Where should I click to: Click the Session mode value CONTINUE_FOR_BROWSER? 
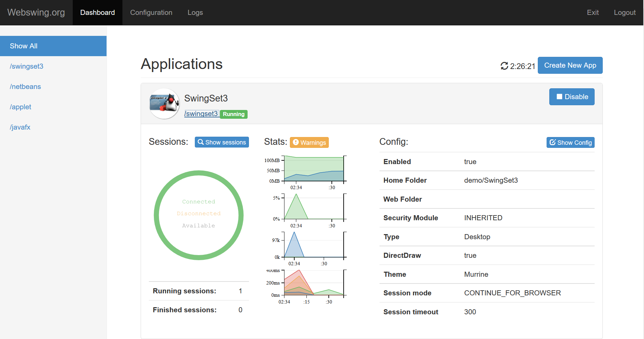coord(512,293)
